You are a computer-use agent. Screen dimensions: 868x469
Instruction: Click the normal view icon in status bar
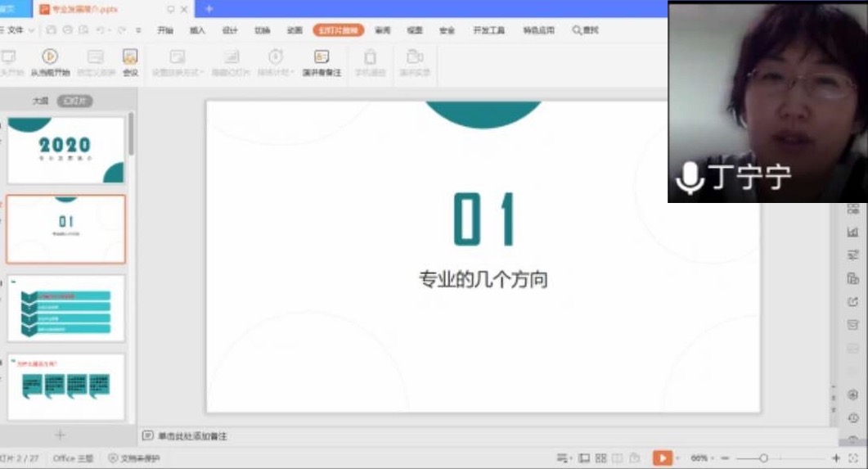click(584, 458)
